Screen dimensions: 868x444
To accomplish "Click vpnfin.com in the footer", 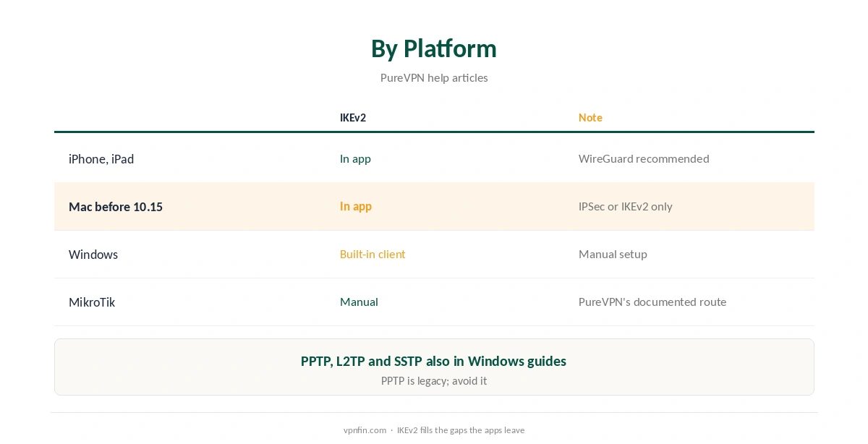I will point(365,430).
